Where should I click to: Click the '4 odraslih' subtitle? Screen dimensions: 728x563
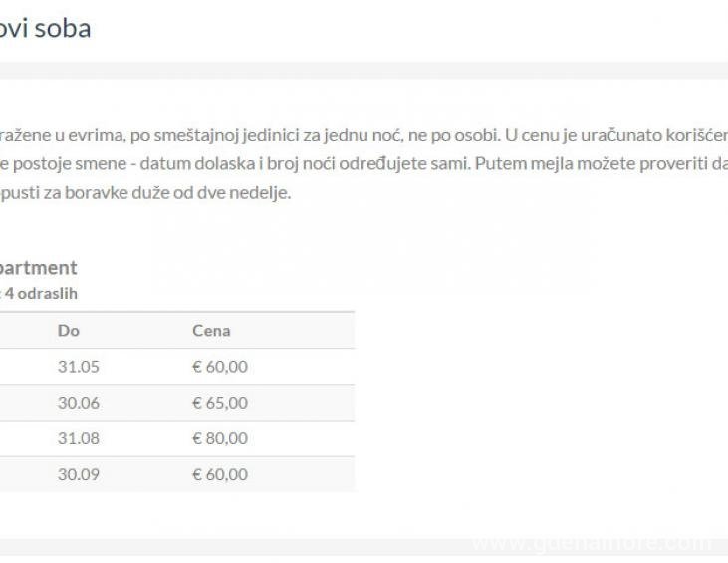click(x=41, y=293)
